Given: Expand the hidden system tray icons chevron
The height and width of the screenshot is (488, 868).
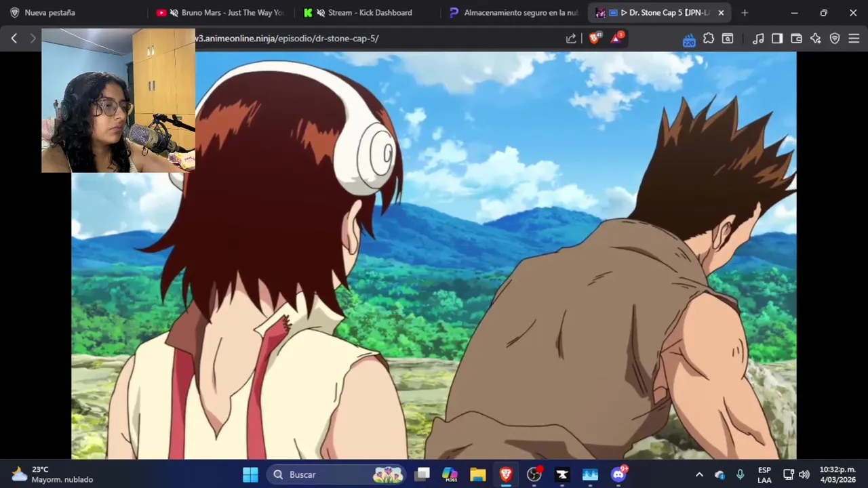Looking at the screenshot, I should 699,474.
